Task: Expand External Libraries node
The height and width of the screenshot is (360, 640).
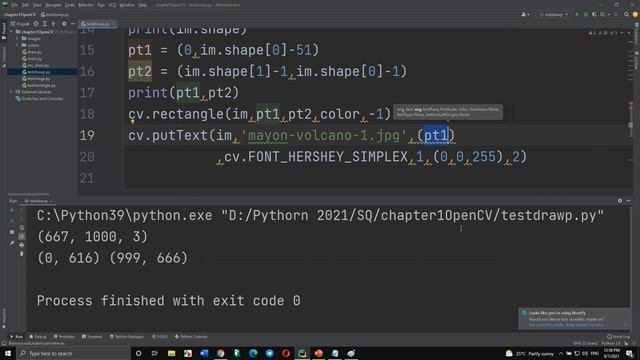Action: point(12,92)
